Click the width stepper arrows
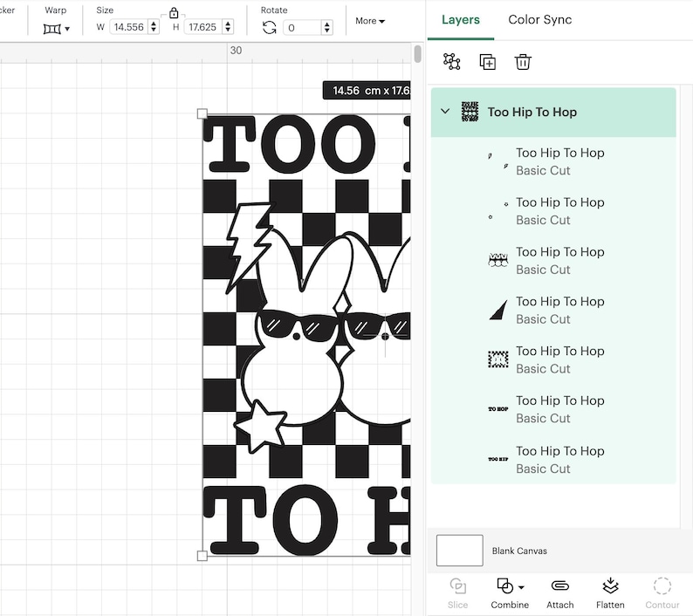 pos(154,27)
